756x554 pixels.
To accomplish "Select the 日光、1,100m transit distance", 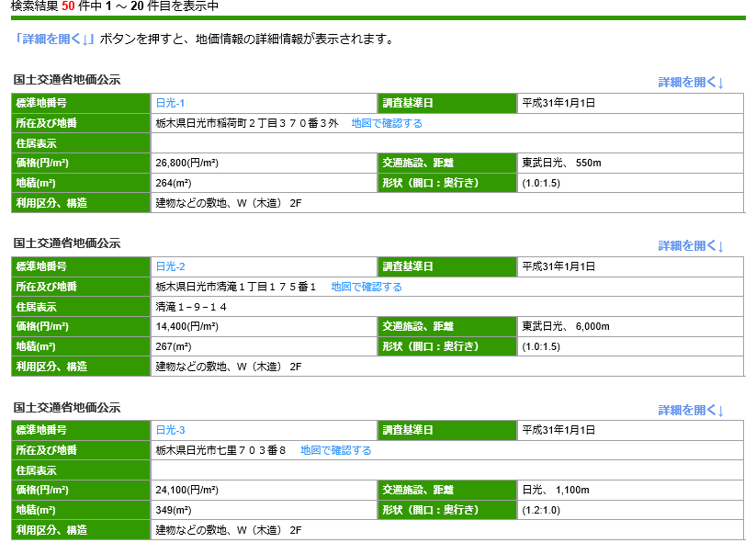I will (555, 491).
